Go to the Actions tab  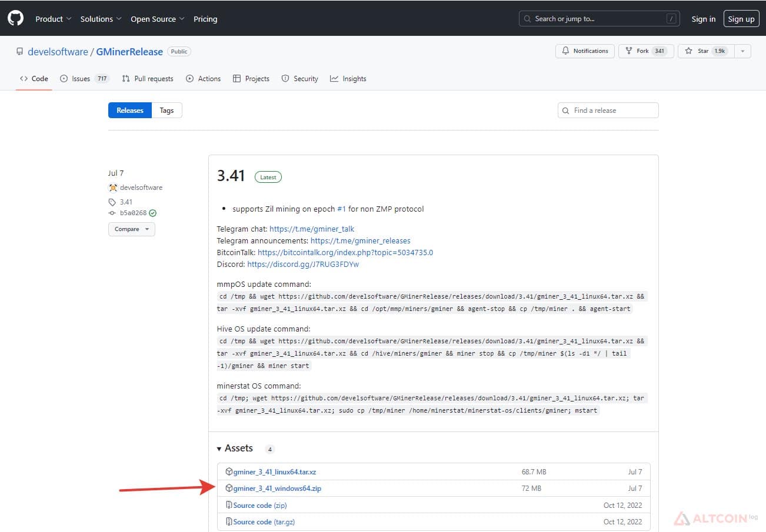203,79
